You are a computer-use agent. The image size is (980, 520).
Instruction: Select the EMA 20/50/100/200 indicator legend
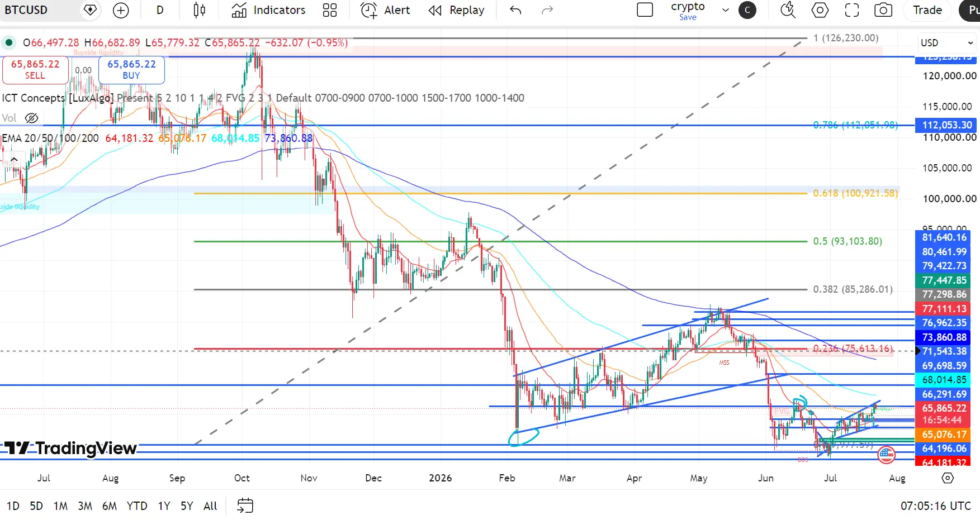click(x=50, y=138)
